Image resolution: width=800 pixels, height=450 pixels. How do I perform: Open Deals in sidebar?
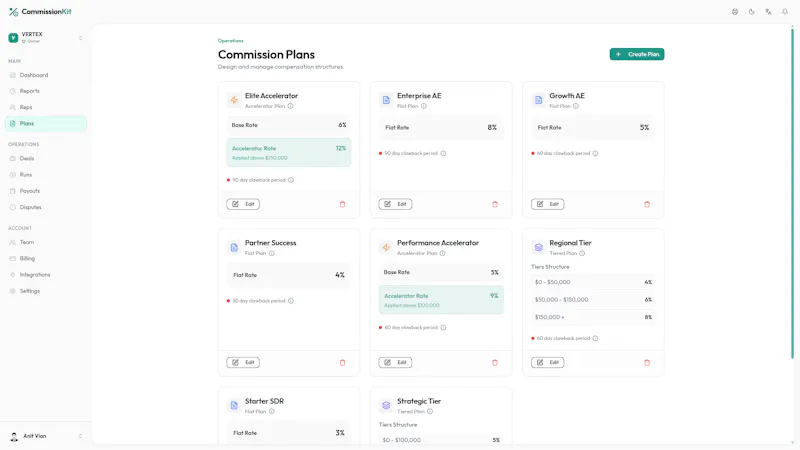tap(45, 159)
